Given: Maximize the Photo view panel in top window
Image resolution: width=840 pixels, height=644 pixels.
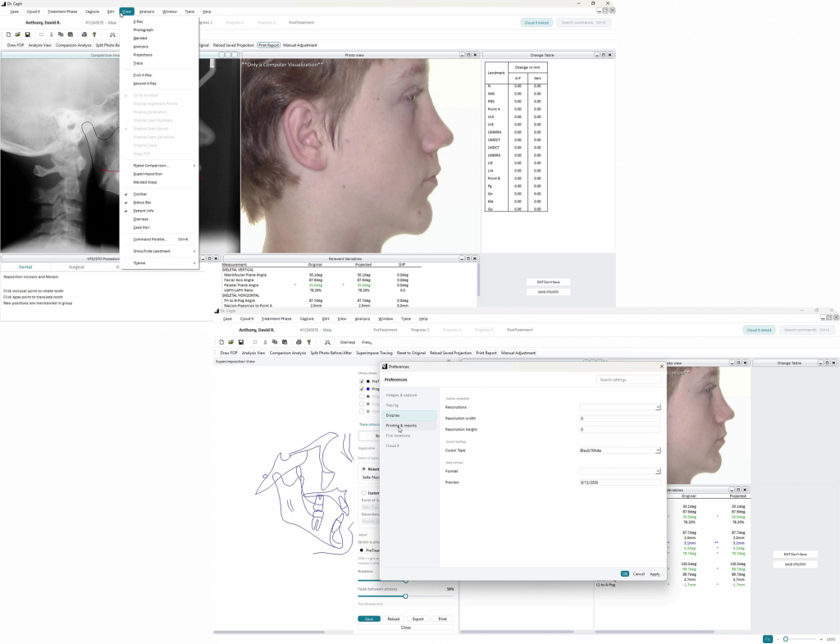Looking at the screenshot, I should coord(468,55).
